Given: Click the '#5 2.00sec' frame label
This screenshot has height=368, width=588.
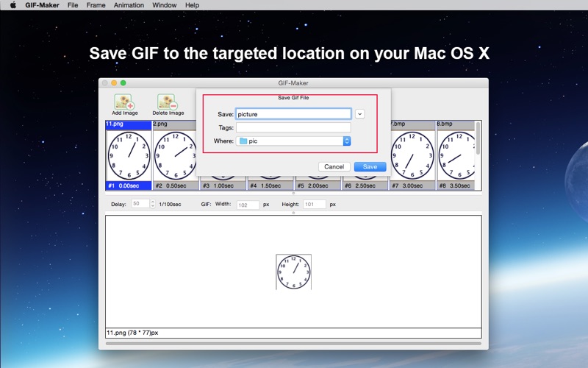Looking at the screenshot, I should pyautogui.click(x=312, y=185).
